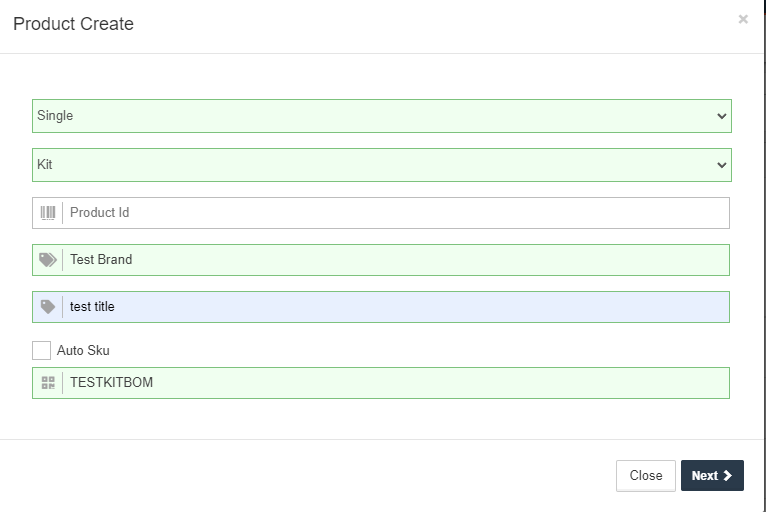Click the arrow of the Single dropdown
This screenshot has width=766, height=512.
click(x=722, y=116)
